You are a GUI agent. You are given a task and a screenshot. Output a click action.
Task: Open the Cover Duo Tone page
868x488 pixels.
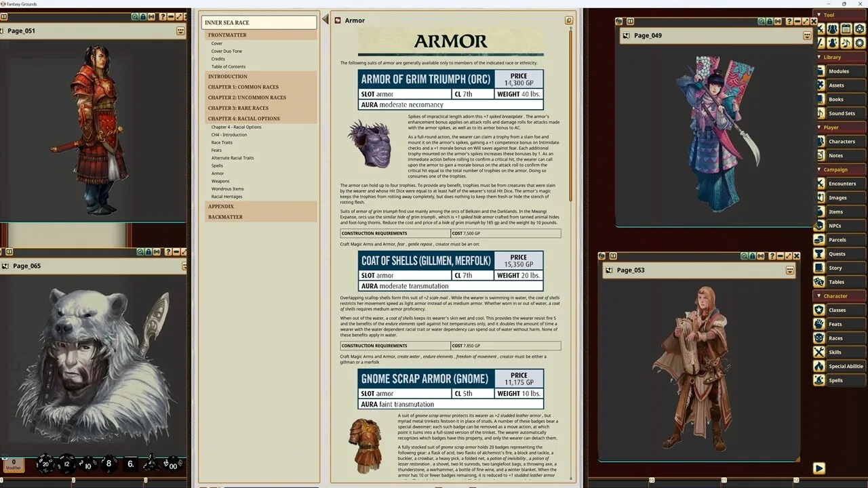[226, 51]
